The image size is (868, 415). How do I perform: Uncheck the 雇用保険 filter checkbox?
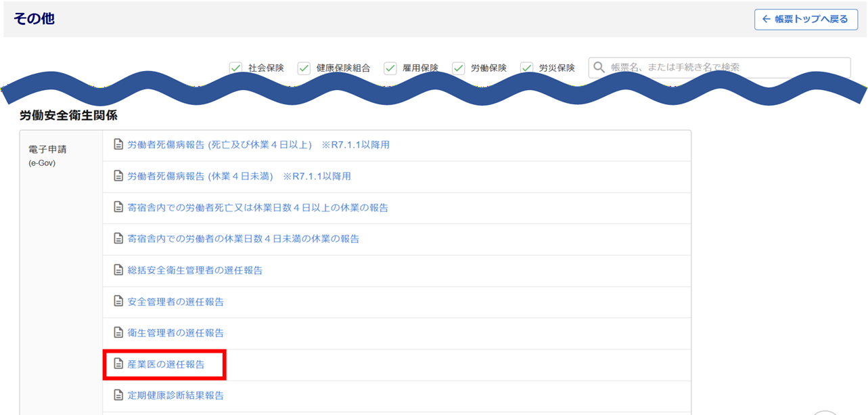[390, 68]
